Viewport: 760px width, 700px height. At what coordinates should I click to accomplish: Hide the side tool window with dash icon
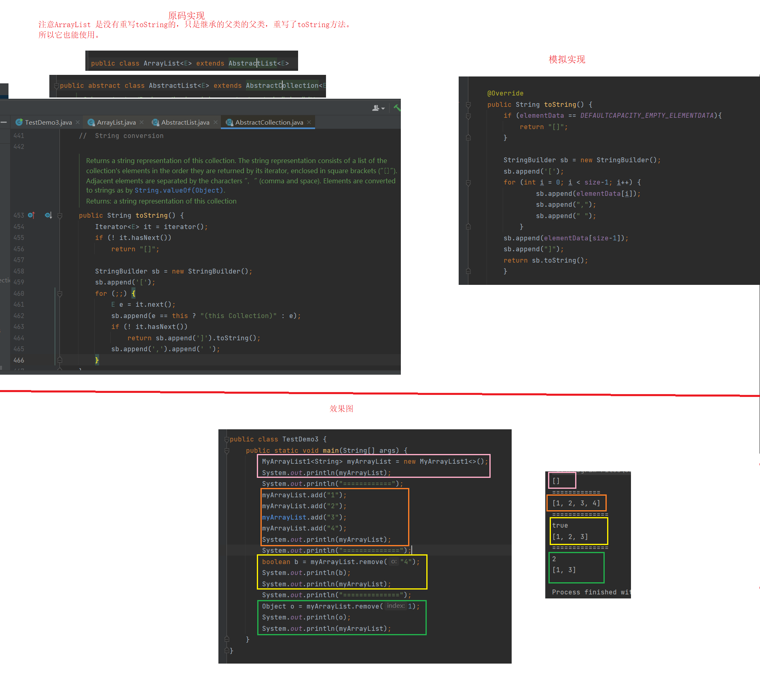4,122
